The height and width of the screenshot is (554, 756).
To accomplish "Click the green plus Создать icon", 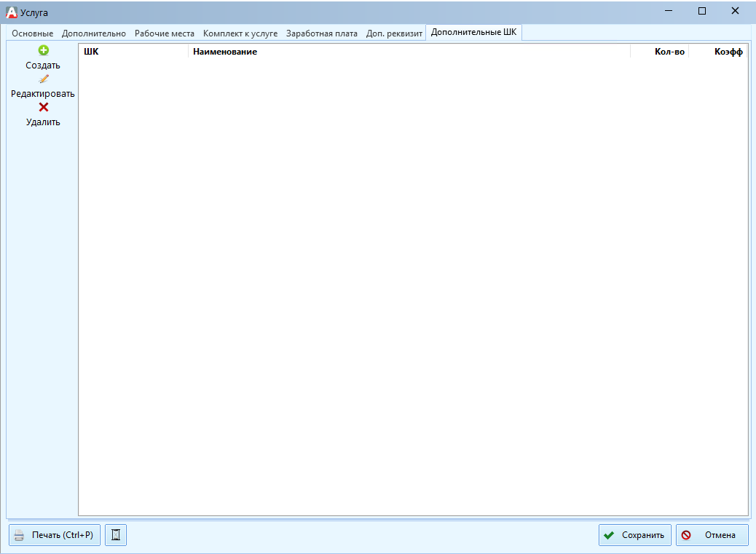I will pyautogui.click(x=44, y=50).
